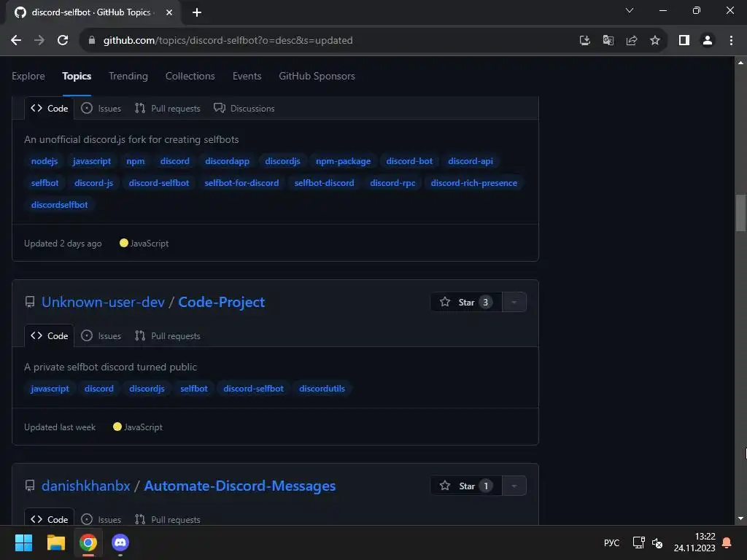This screenshot has width=747, height=560.
Task: Close the discord-selfbot GitHub Topics tab
Action: coord(169,12)
